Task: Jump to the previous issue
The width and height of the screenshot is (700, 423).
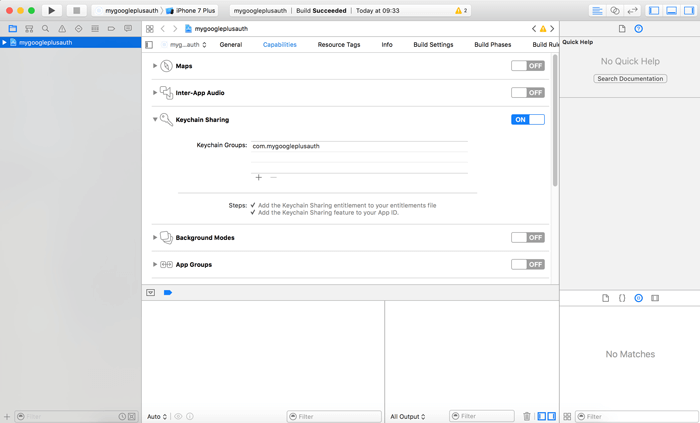Action: pyautogui.click(x=534, y=29)
